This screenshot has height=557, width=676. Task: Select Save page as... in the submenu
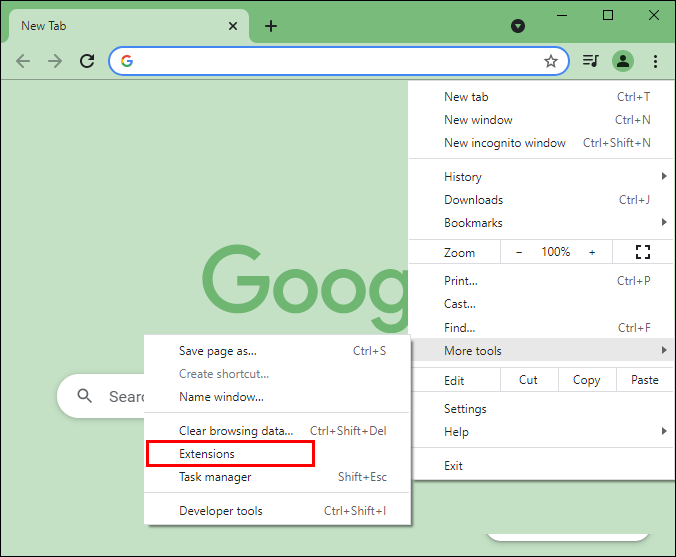click(277, 351)
